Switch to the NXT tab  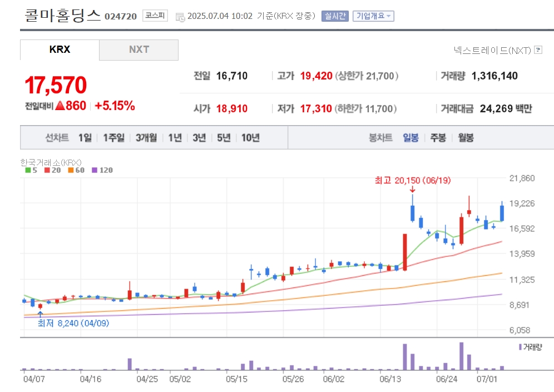point(139,50)
